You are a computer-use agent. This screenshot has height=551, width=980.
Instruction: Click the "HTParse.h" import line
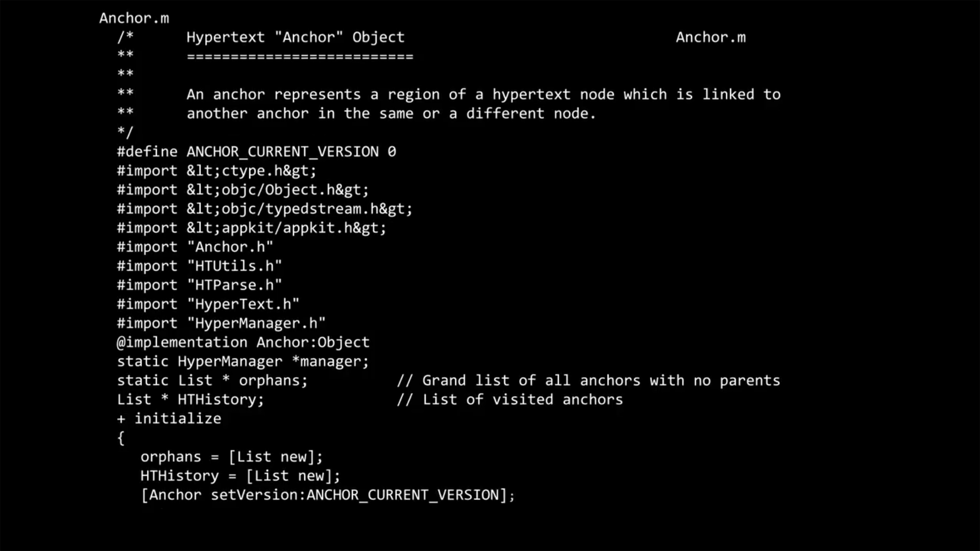coord(199,285)
